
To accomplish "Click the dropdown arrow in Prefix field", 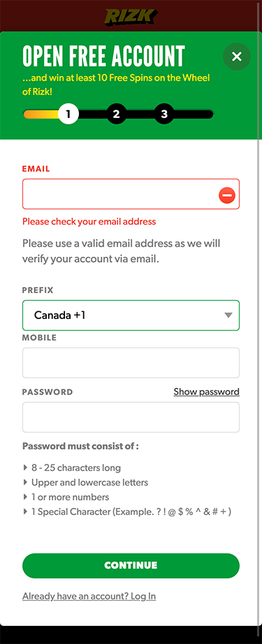I will [x=228, y=315].
